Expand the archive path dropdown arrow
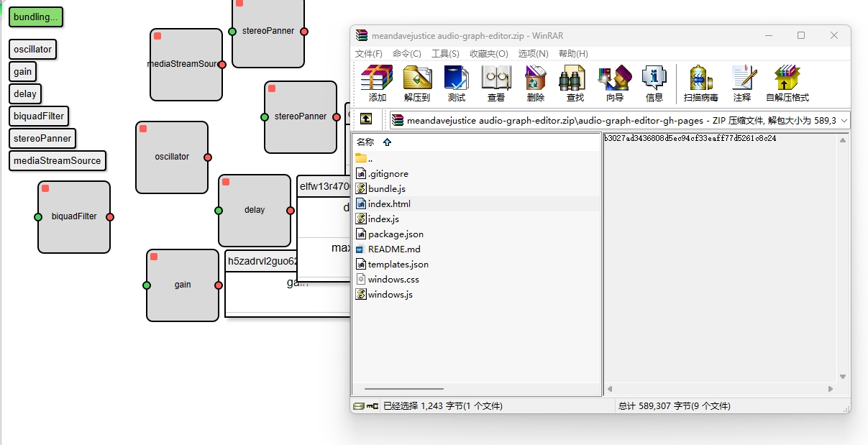 pyautogui.click(x=844, y=120)
